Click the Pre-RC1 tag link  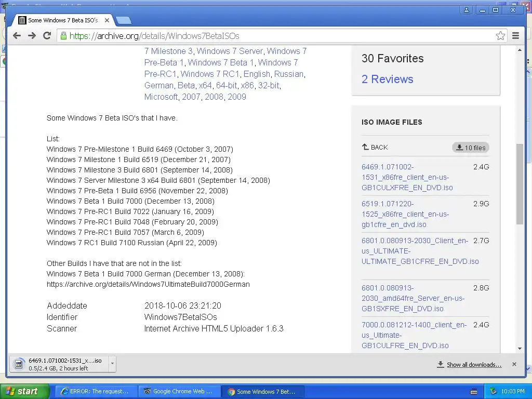160,74
